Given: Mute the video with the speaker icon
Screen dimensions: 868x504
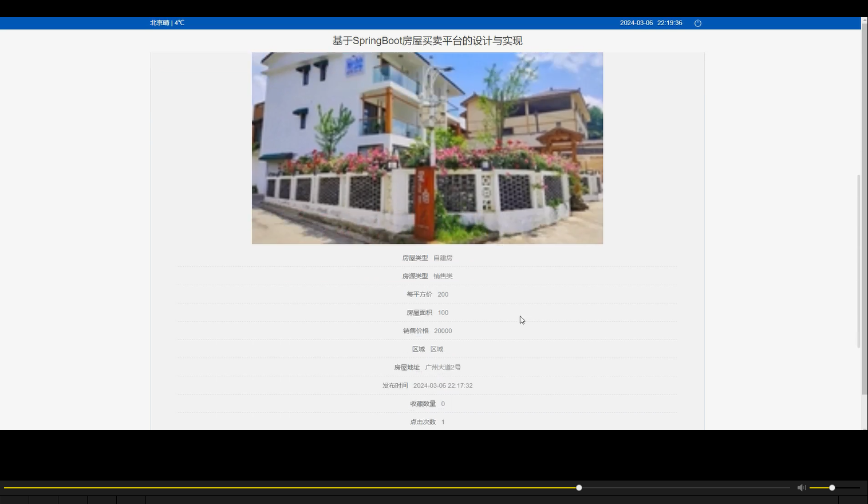Looking at the screenshot, I should click(x=801, y=487).
